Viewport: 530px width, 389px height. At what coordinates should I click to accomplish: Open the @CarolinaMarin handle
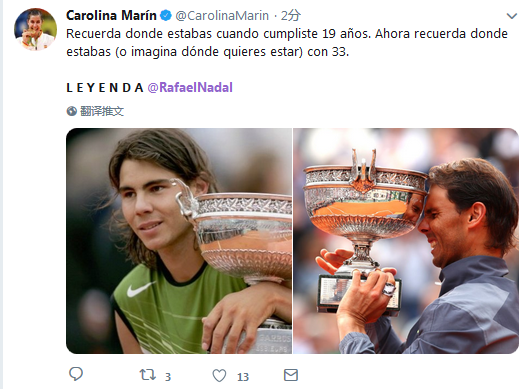(222, 16)
